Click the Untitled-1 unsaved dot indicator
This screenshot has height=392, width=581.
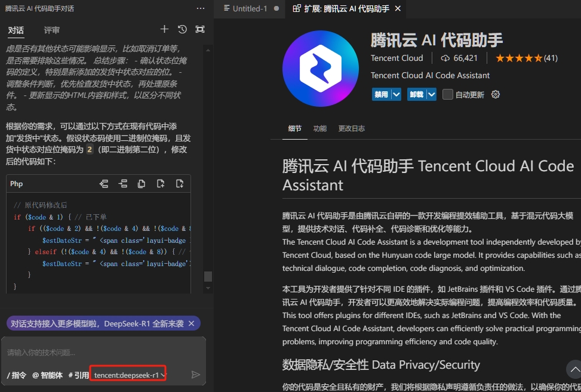[x=276, y=8]
